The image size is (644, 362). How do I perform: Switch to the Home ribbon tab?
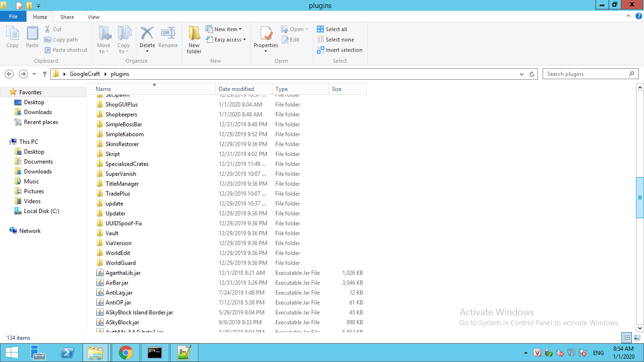click(x=40, y=17)
